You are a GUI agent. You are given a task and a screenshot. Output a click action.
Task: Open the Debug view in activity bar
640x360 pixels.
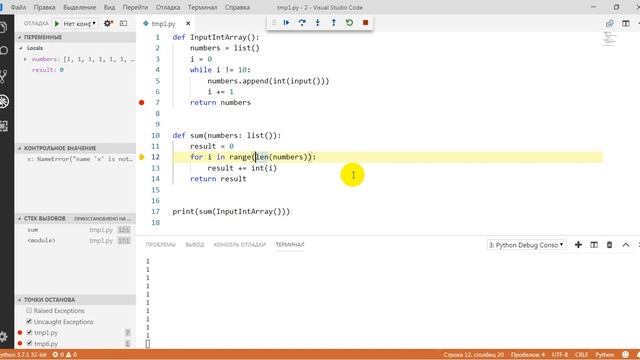coord(4,101)
